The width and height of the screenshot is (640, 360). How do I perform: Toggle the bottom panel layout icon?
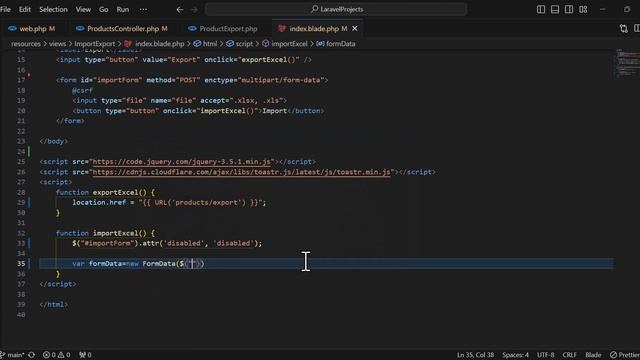555,9
